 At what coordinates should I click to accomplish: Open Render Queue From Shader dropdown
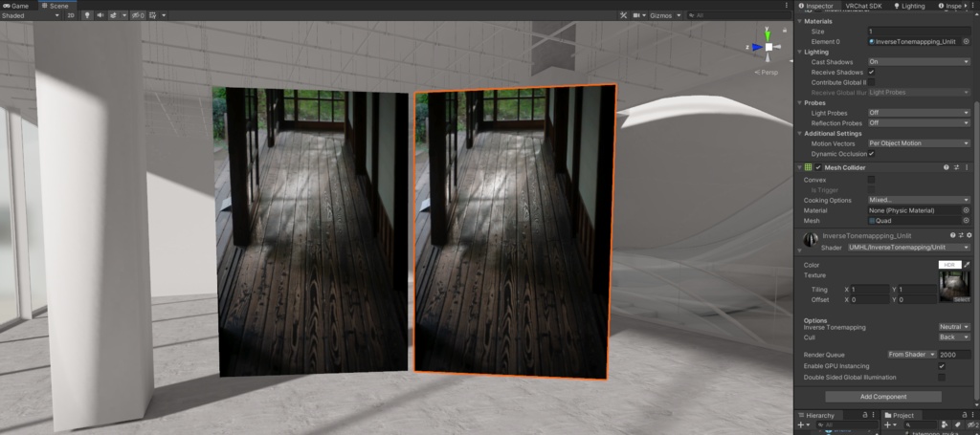pos(912,355)
